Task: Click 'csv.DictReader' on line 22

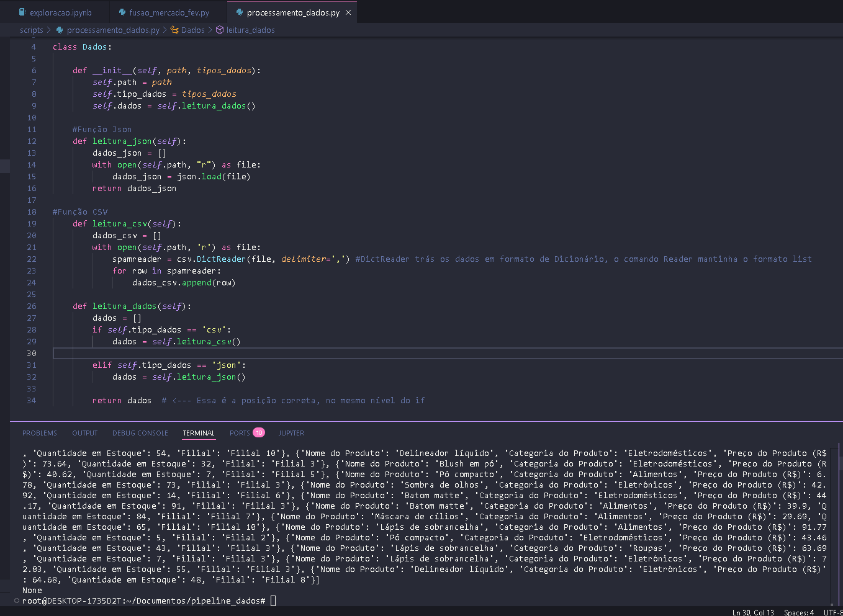Action: click(x=211, y=259)
